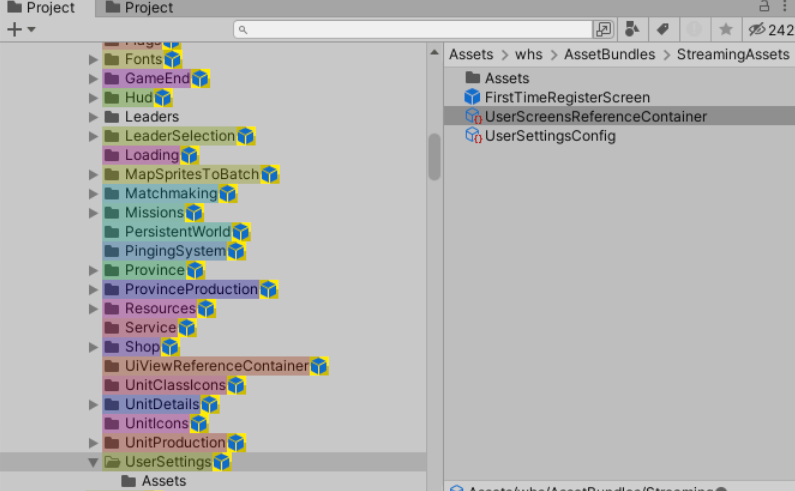Select the Matchmaking folder in tree
Image resolution: width=795 pixels, height=491 pixels.
tap(170, 193)
